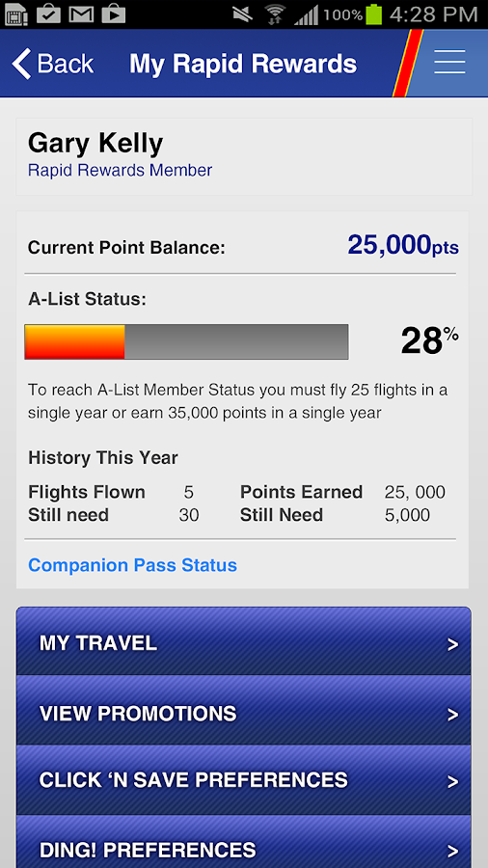Expand My Travel chevron arrow
Viewport: 488px width, 868px height.
[452, 644]
